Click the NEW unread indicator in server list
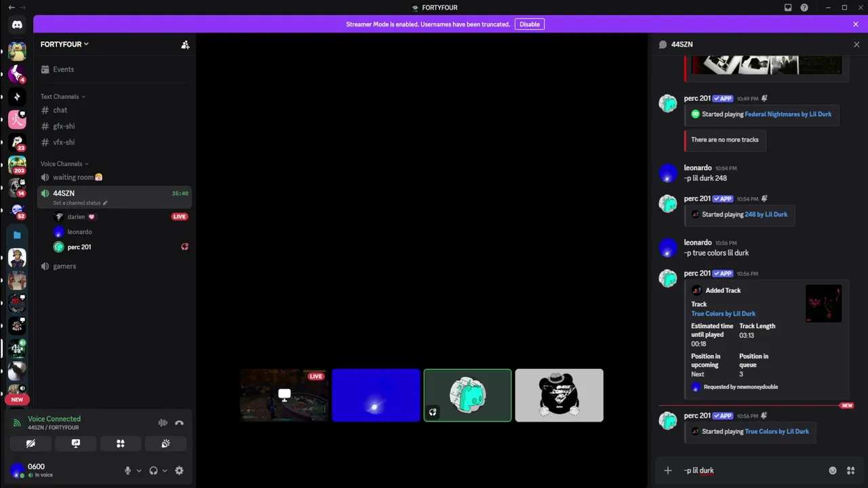The image size is (868, 488). point(17,400)
